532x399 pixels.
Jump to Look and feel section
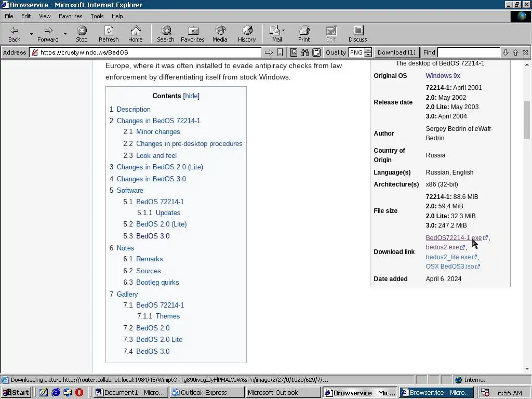pos(156,155)
